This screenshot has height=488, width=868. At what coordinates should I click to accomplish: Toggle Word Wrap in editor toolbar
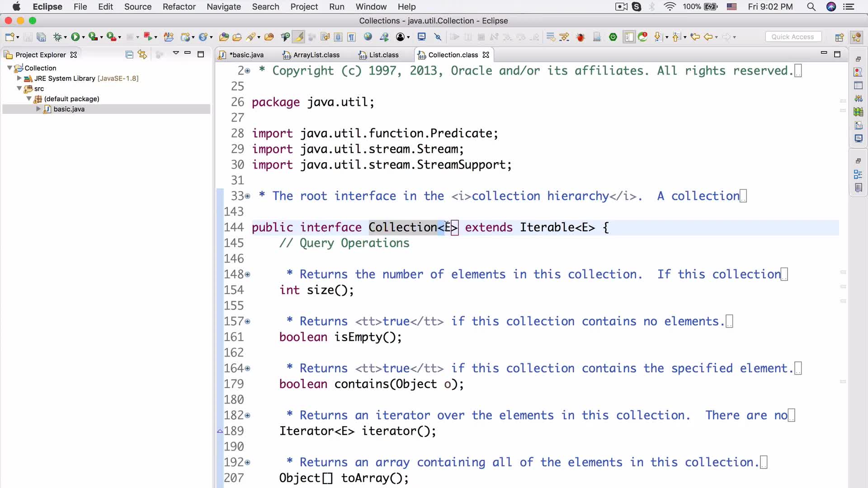[x=325, y=37]
